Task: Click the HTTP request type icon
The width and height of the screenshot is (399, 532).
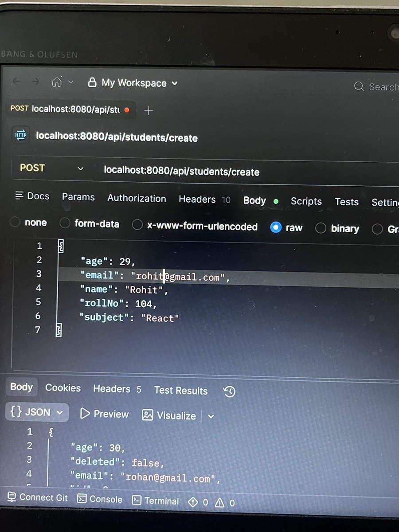Action: tap(21, 135)
